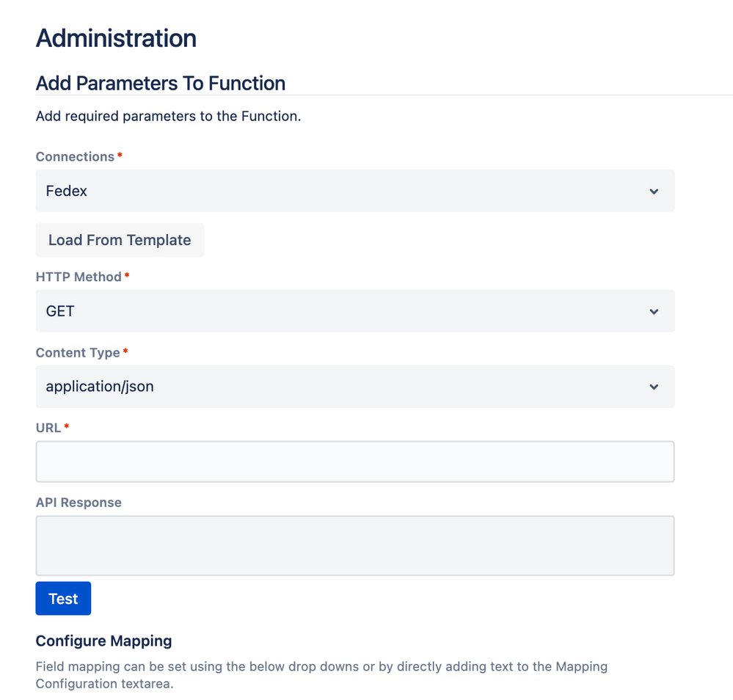733x700 pixels.
Task: Click the chevron arrow in Content Type field
Action: (x=654, y=387)
